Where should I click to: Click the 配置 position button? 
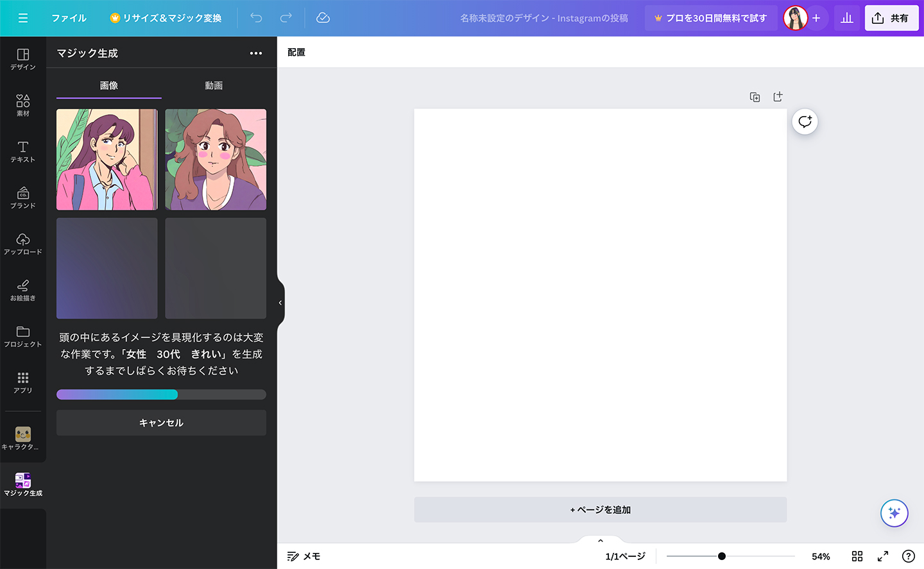[x=296, y=52]
